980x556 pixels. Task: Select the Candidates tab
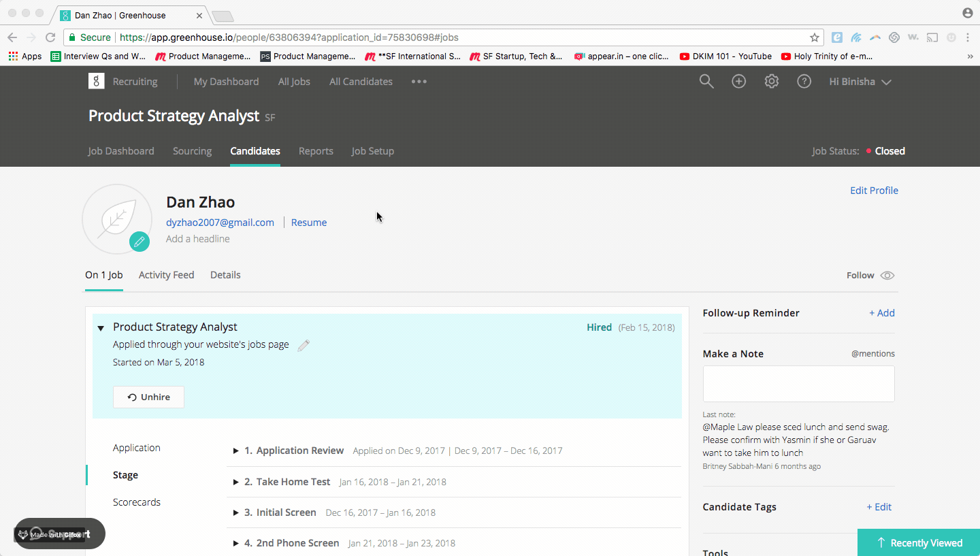click(255, 151)
